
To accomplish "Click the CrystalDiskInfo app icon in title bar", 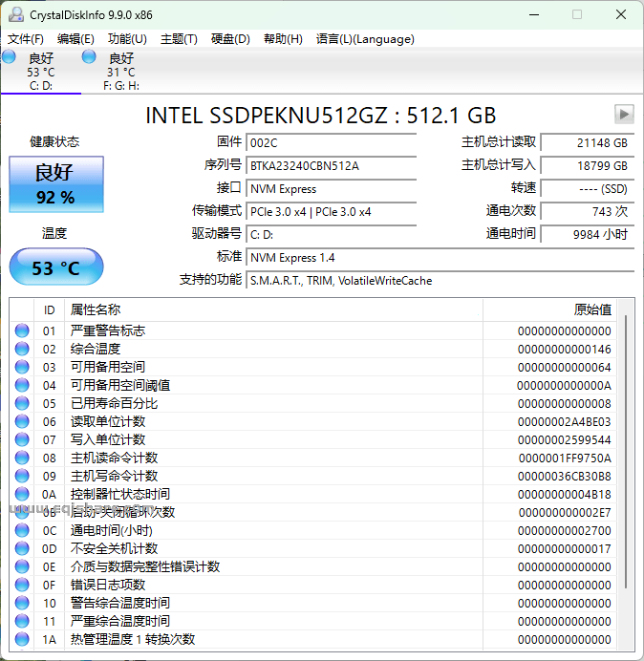I will coord(16,14).
